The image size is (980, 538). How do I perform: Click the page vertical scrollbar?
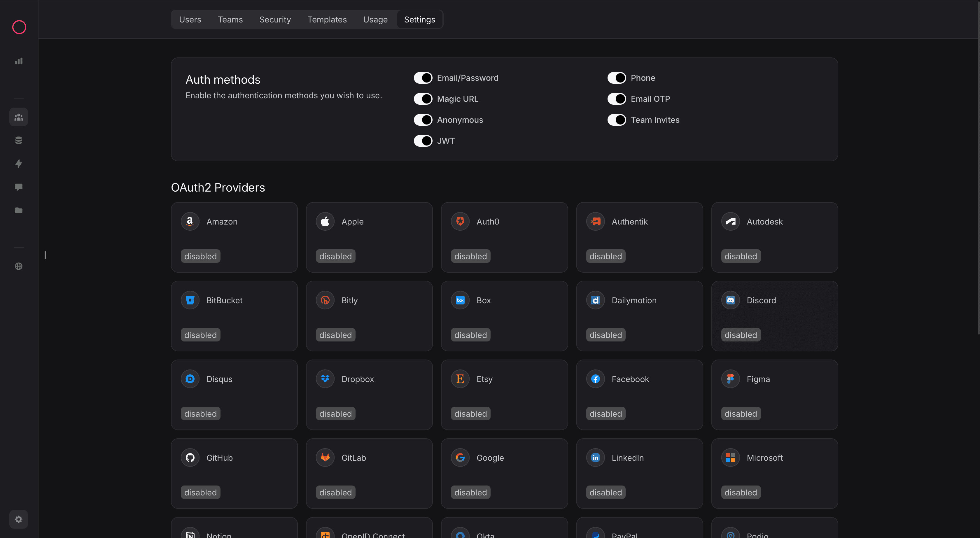click(x=977, y=167)
